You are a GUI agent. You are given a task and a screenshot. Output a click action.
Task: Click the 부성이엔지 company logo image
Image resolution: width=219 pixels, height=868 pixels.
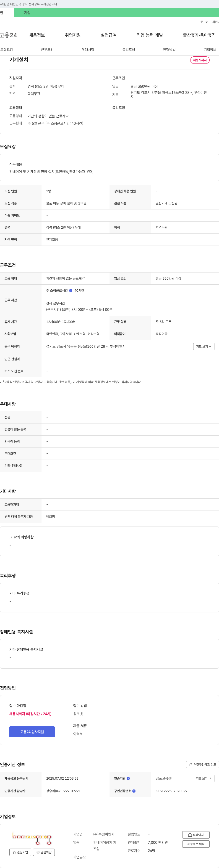click(x=32, y=838)
